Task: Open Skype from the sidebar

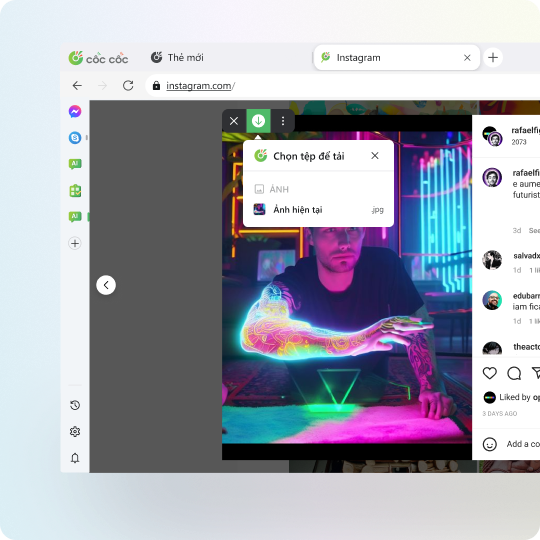Action: 75,138
